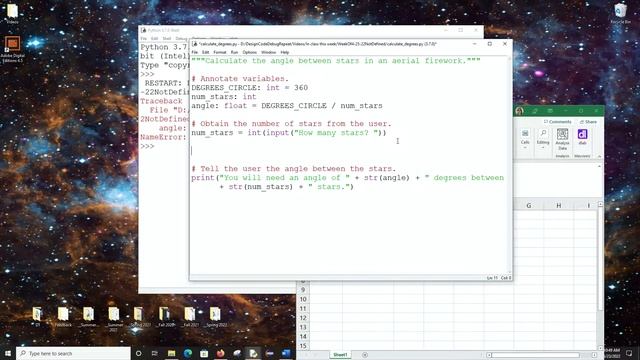
Task: Open Edit menu in the Python Shell window
Action: (154, 38)
